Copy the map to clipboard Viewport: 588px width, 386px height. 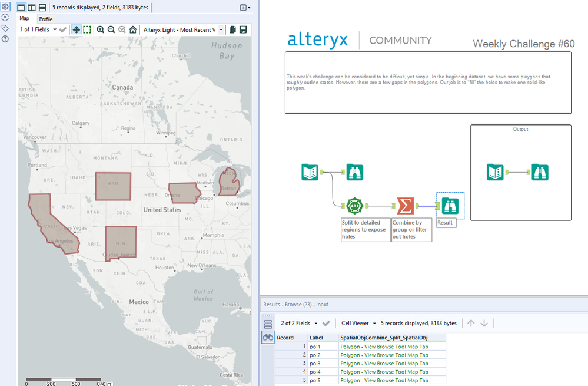pyautogui.click(x=232, y=29)
